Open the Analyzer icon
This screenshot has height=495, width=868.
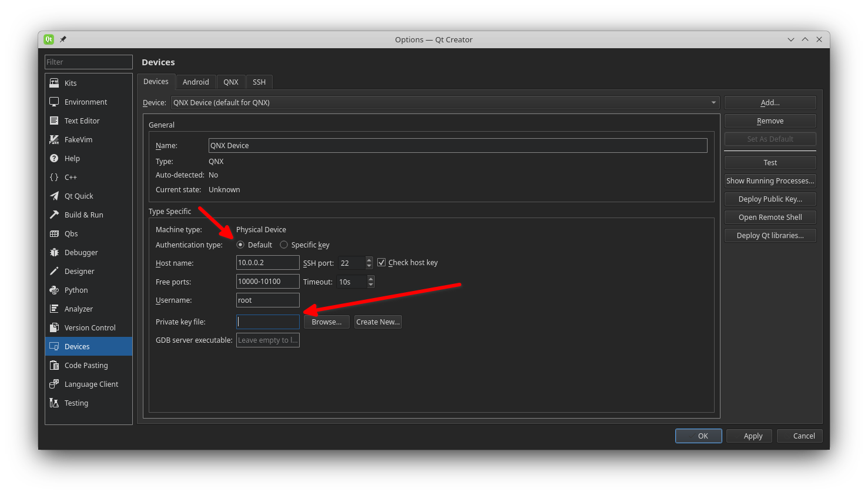[x=54, y=309]
